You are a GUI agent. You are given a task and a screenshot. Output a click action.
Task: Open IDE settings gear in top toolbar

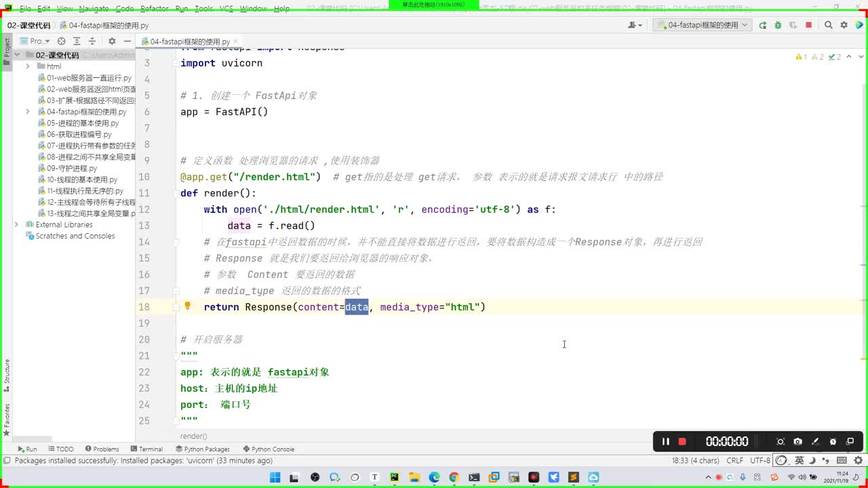(x=844, y=25)
